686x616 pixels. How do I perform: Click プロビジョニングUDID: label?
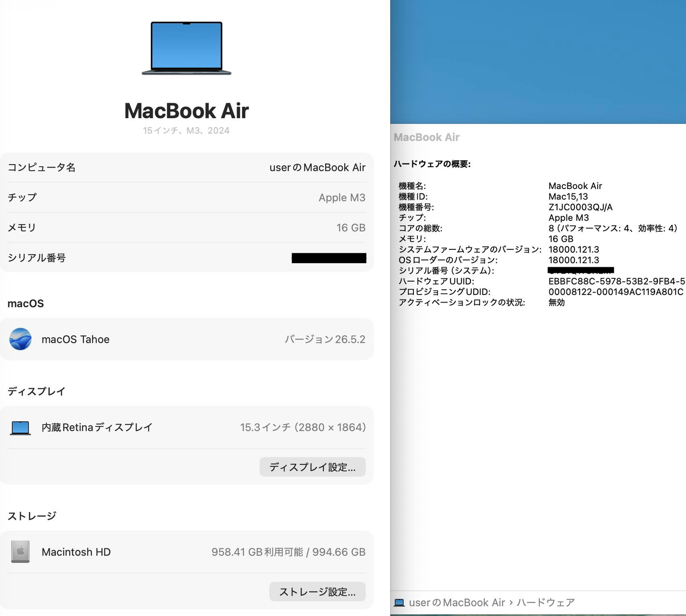444,292
